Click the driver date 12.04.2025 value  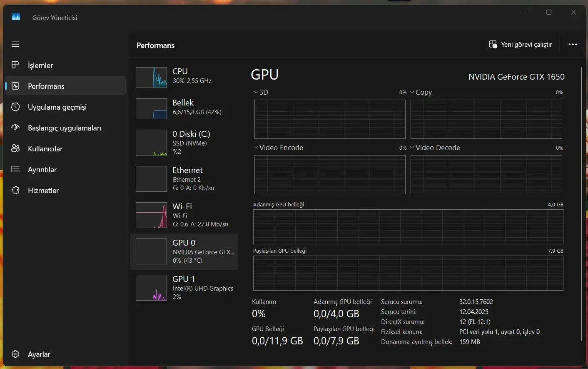(474, 312)
